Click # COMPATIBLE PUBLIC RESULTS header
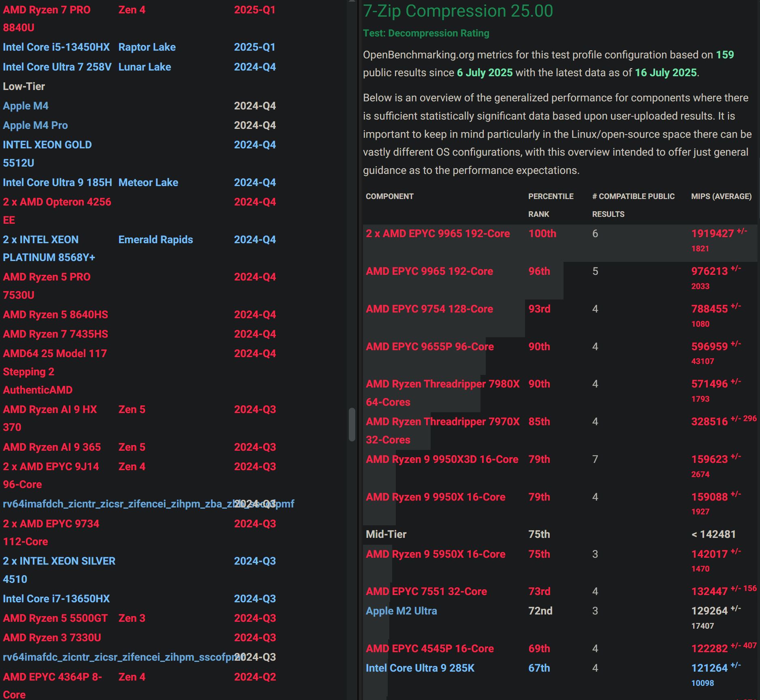This screenshot has width=760, height=700. click(x=634, y=205)
